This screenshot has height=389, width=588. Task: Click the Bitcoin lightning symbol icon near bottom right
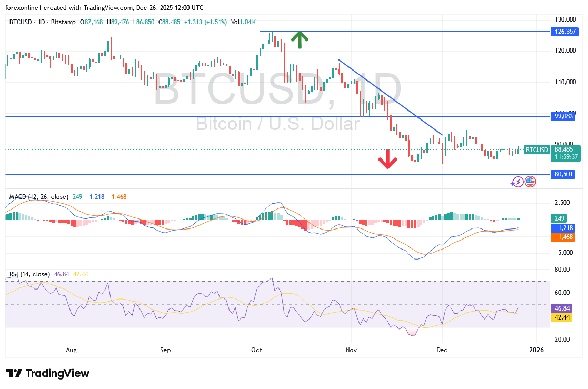[x=517, y=182]
